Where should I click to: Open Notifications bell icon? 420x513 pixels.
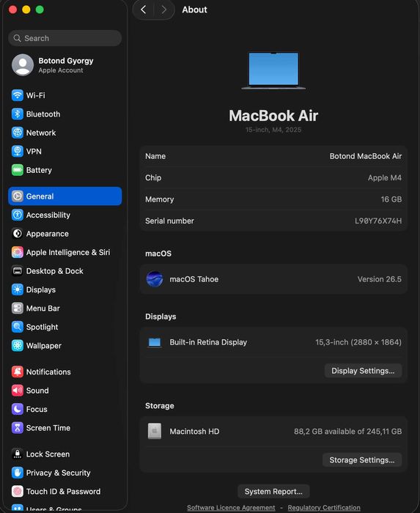(18, 372)
